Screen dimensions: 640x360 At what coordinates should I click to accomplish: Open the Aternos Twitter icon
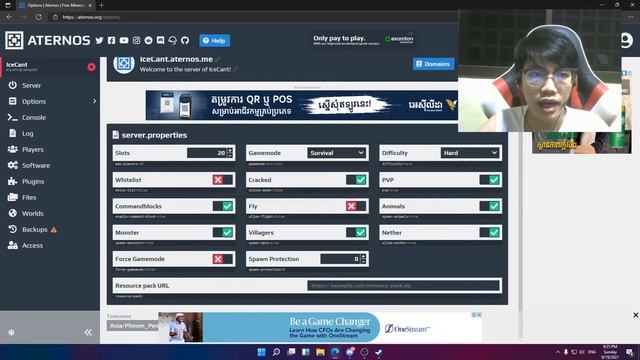99,40
